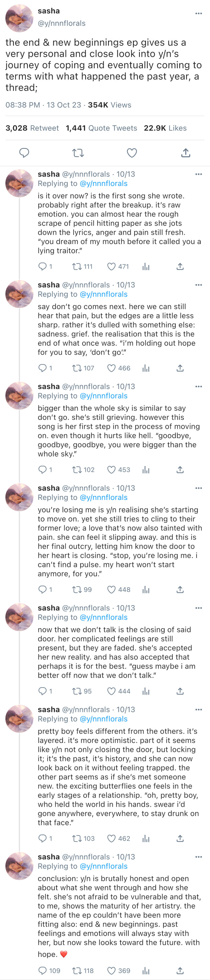Open the 3,028 Retweet list

32,128
